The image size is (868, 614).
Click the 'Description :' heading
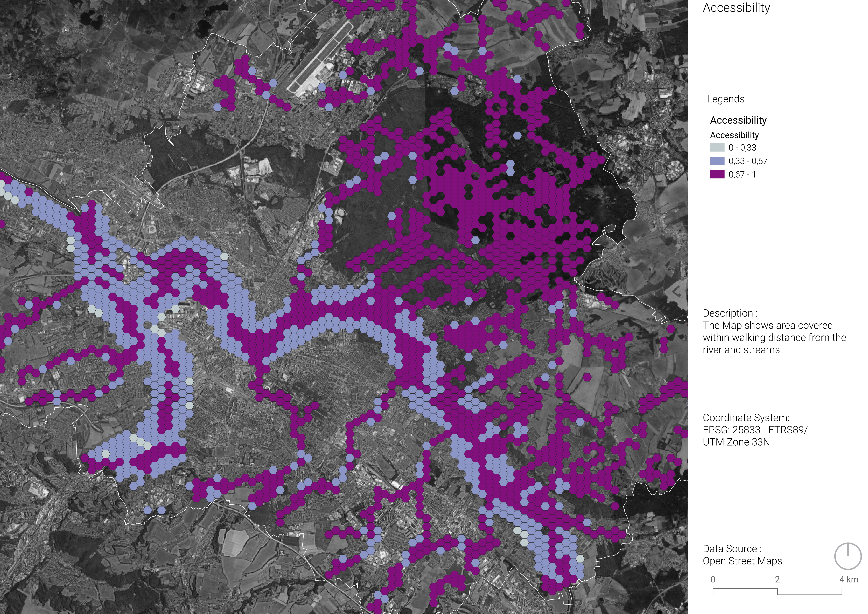point(730,313)
